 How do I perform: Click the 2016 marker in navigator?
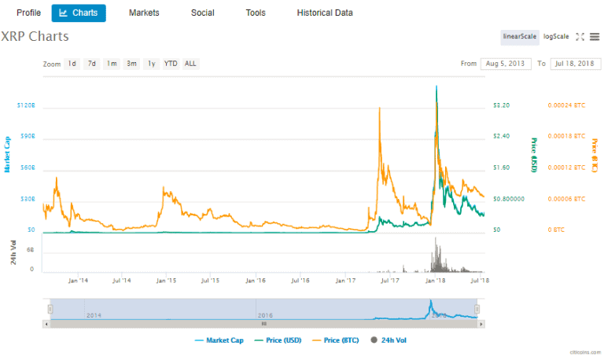pos(265,315)
